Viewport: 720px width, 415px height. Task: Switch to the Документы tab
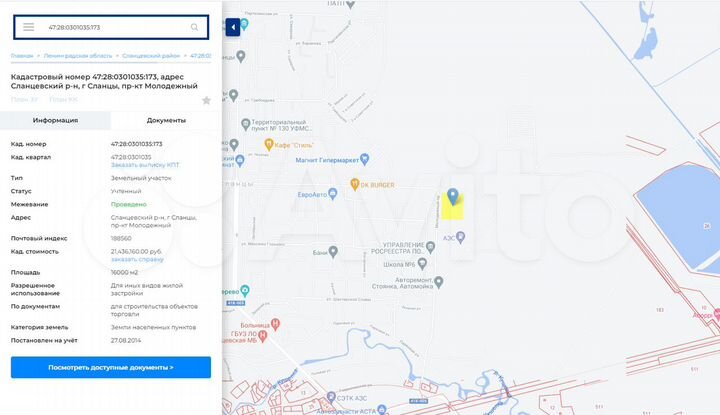coord(166,120)
